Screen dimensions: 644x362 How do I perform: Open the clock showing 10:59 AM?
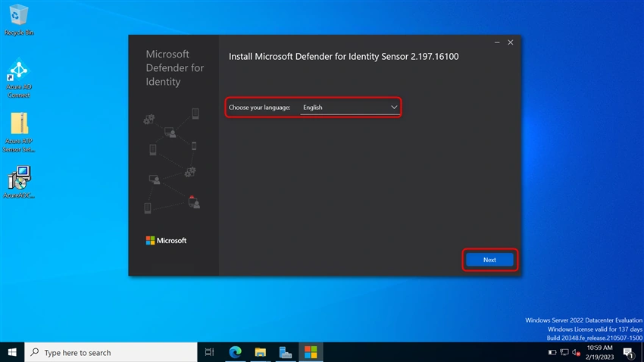click(599, 352)
